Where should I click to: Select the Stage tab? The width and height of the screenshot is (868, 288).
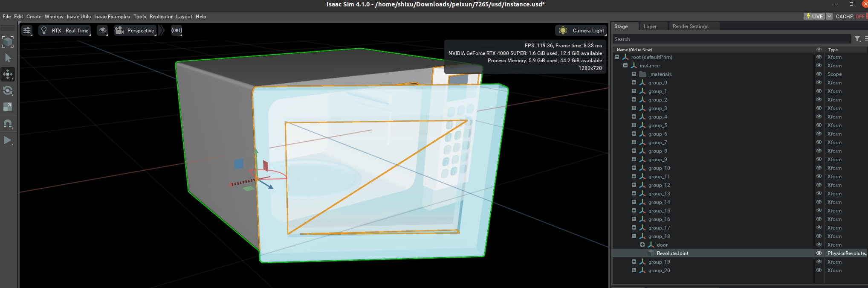pyautogui.click(x=621, y=26)
